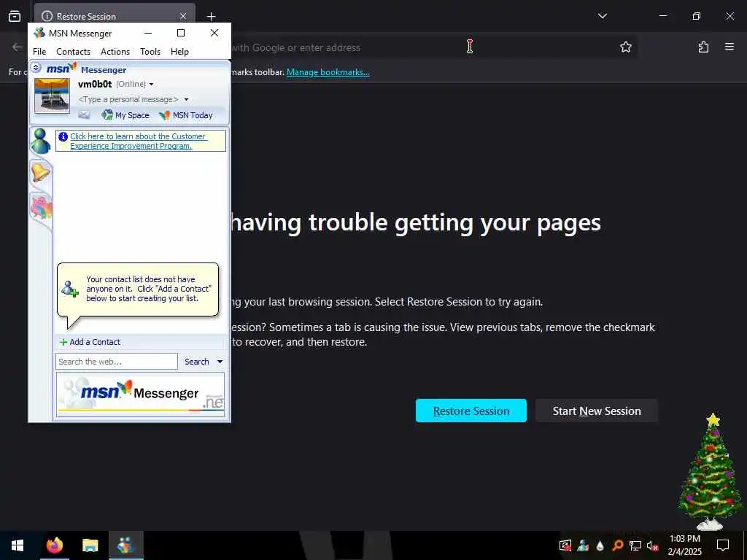Screen dimensions: 747x560
Task: Click the Restore Session button
Action: click(471, 411)
